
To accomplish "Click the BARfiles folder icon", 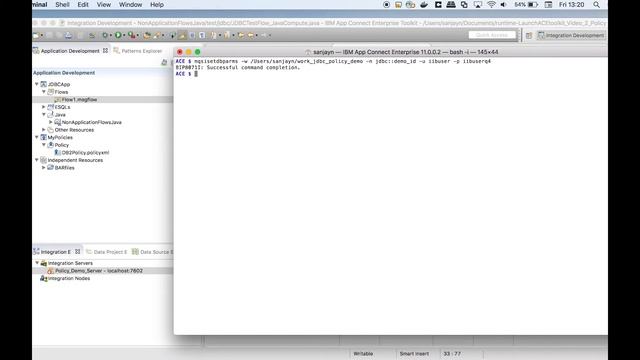I will coord(51,168).
